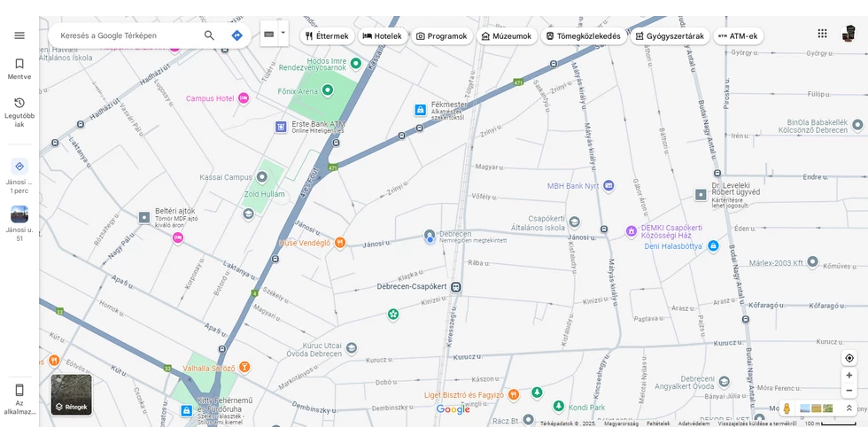Activate the Street View pegman
Screen dimensions: 868x443
click(x=787, y=408)
